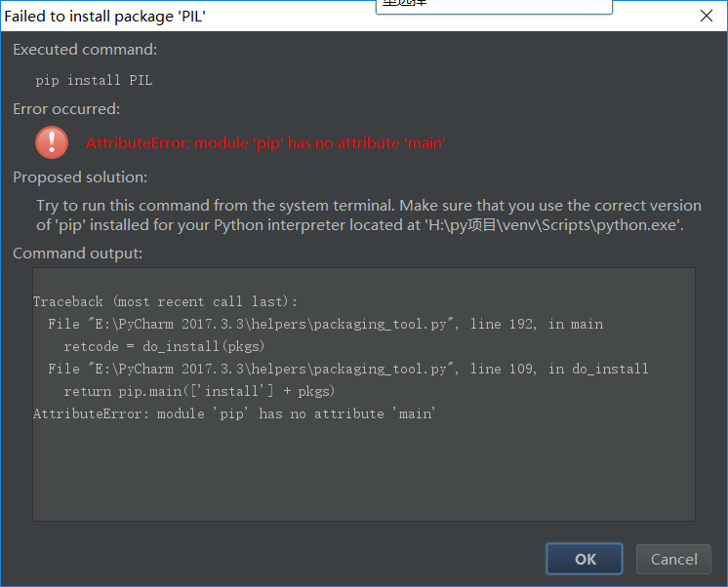The width and height of the screenshot is (728, 587).
Task: Click the partially hidden popup at top
Action: tap(494, 7)
